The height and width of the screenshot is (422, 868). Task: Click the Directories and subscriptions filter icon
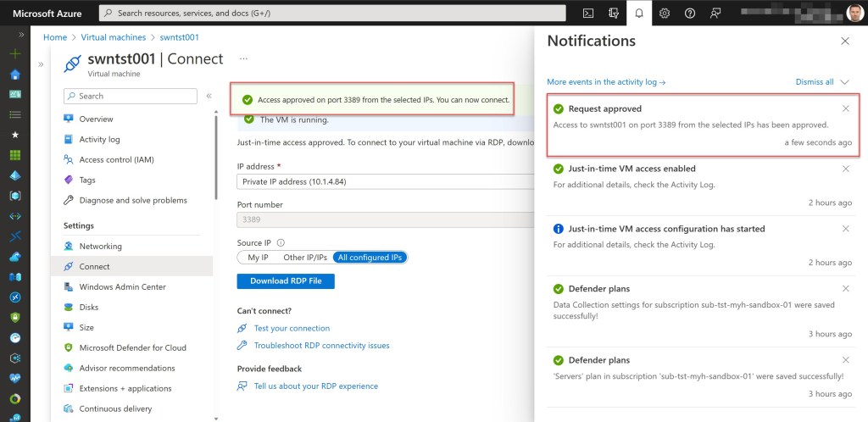614,13
